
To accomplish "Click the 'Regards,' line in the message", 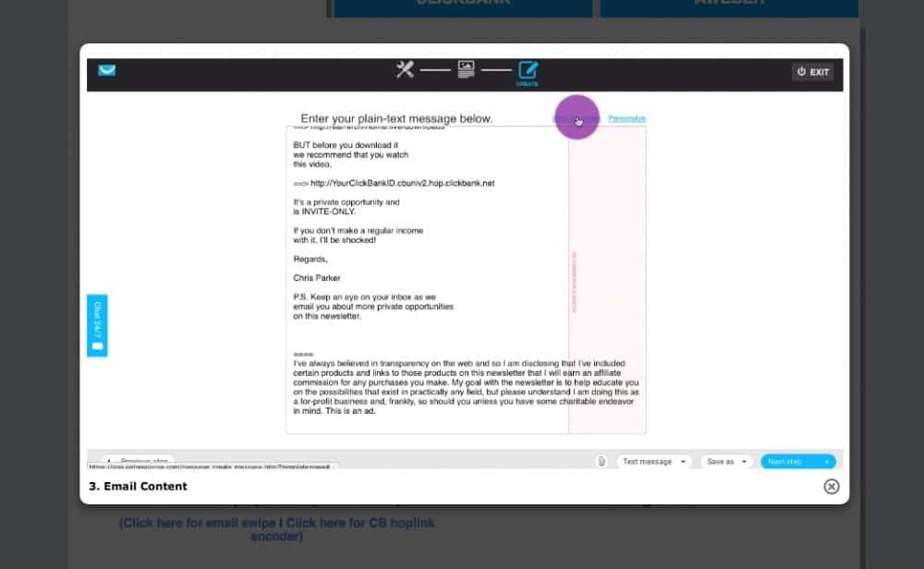I will click(310, 259).
